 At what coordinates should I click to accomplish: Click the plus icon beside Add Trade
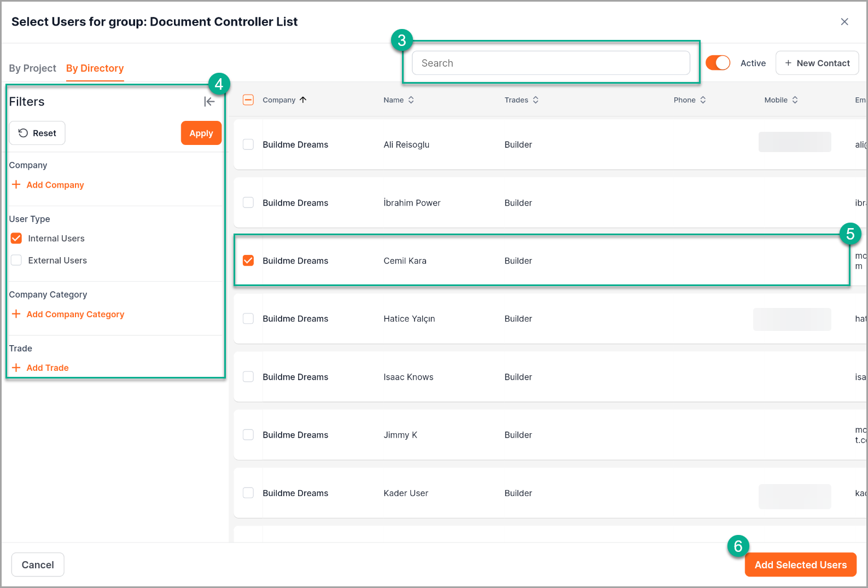16,368
